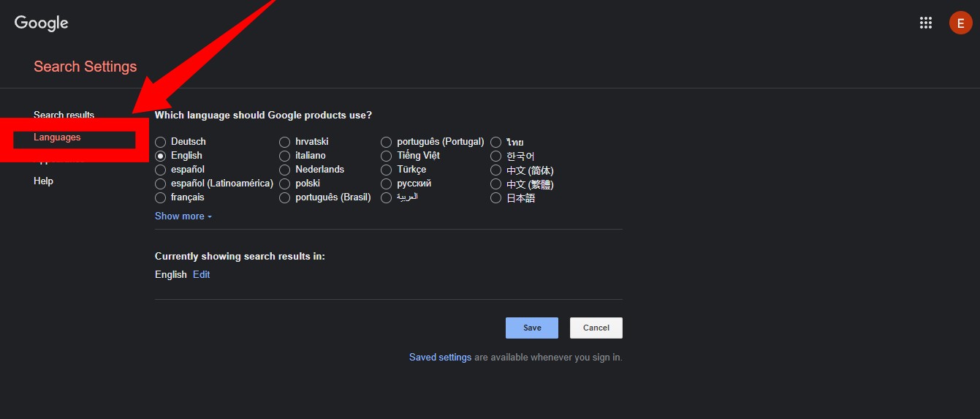Open the Saved settings link

tap(440, 358)
